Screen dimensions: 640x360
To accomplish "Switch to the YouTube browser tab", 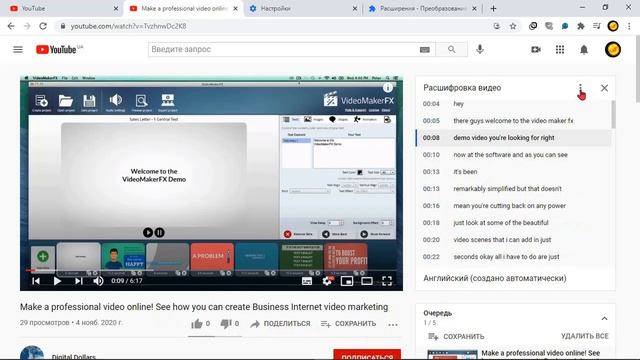I will [x=63, y=8].
